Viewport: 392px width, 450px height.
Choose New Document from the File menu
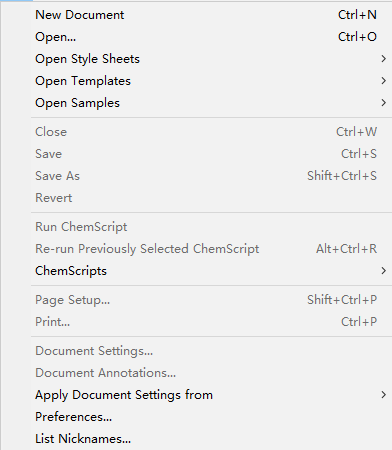(x=211, y=15)
